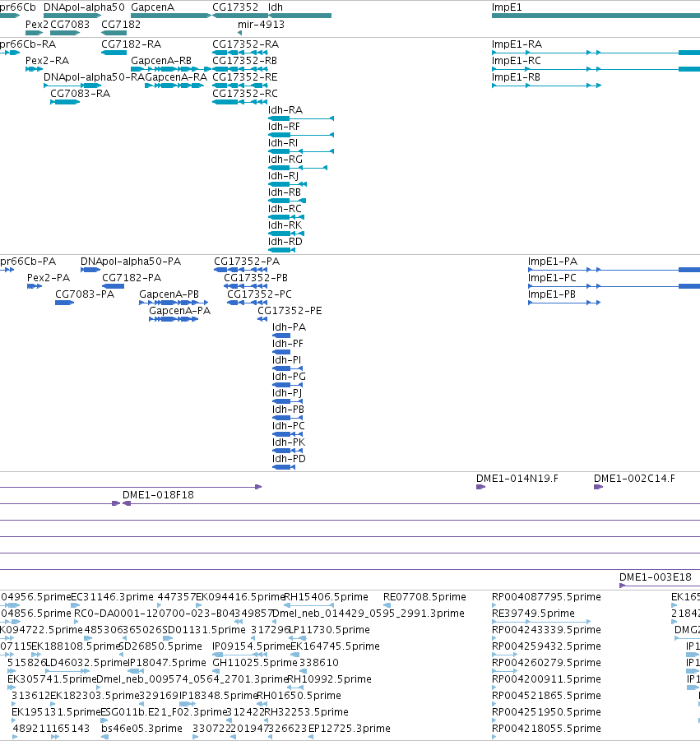
Task: Select protein CG17352-PA
Action: click(x=247, y=262)
